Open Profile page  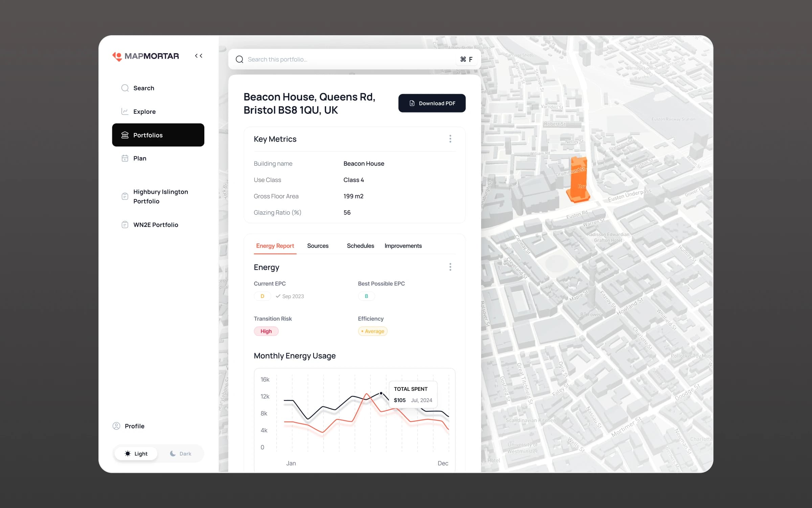pyautogui.click(x=129, y=426)
